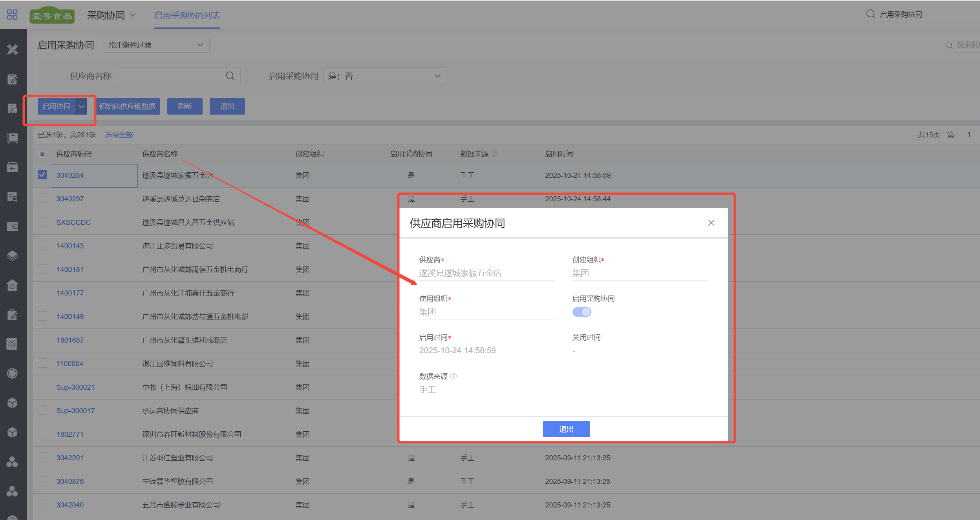Click the pencil-ruler design sidebar icon

(x=12, y=49)
